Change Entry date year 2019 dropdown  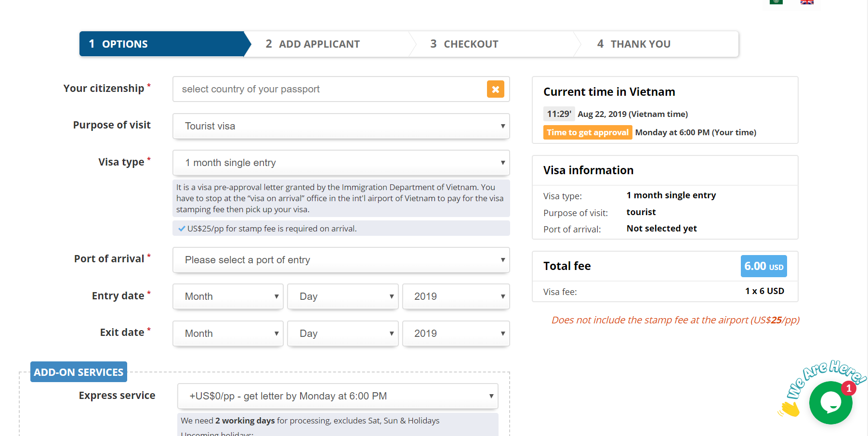[x=456, y=296]
